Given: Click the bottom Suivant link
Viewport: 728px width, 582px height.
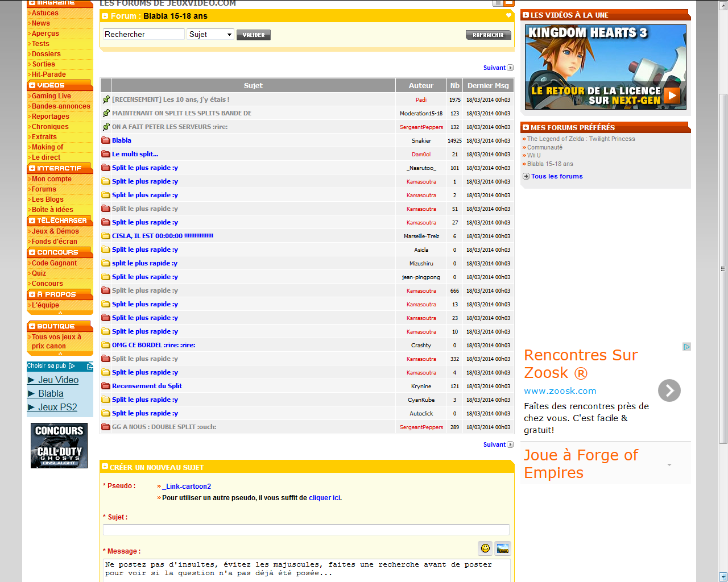Looking at the screenshot, I should tap(494, 444).
